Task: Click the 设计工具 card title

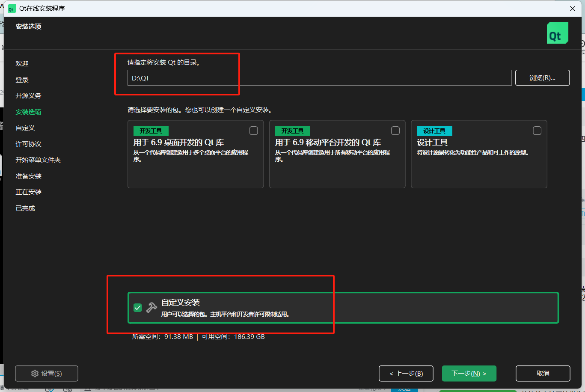Action: (x=432, y=143)
